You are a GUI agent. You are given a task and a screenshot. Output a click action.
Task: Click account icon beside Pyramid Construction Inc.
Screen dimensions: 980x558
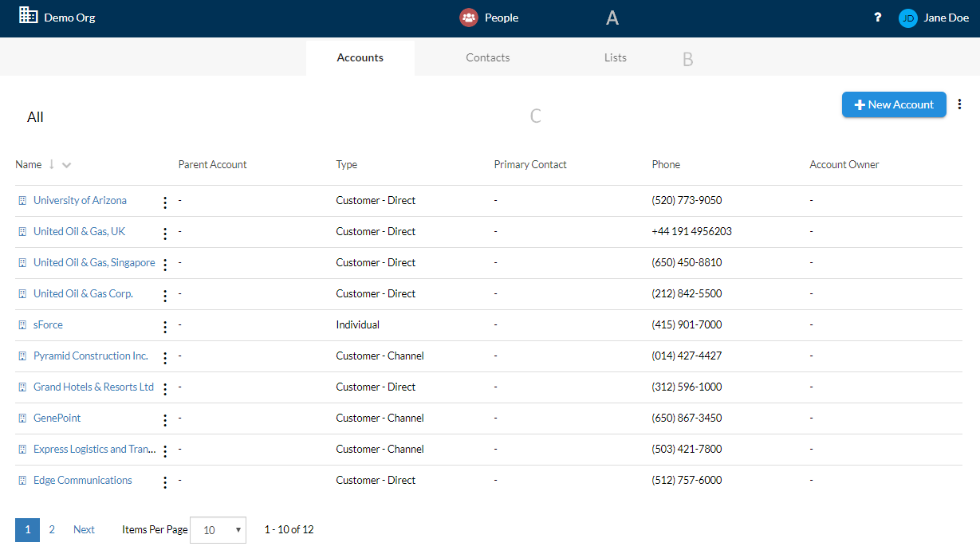(x=22, y=356)
